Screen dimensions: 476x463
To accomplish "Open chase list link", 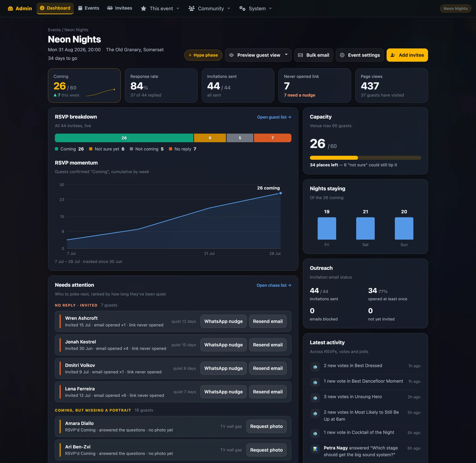I will click(x=274, y=285).
